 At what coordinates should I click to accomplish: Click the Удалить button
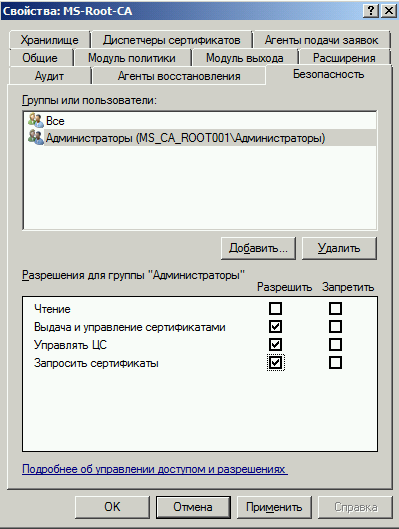coord(339,248)
